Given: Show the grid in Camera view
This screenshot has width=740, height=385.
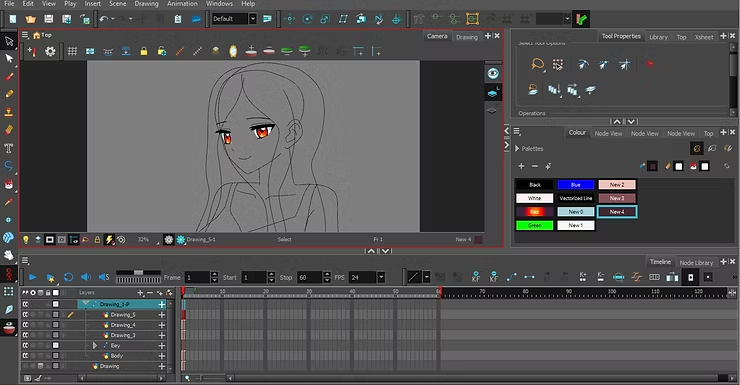Looking at the screenshot, I should click(x=72, y=51).
